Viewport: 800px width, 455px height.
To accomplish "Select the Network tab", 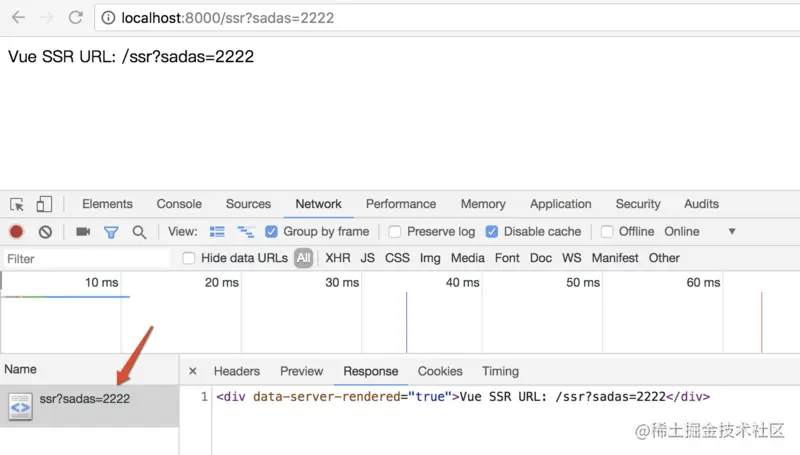I will pyautogui.click(x=318, y=204).
